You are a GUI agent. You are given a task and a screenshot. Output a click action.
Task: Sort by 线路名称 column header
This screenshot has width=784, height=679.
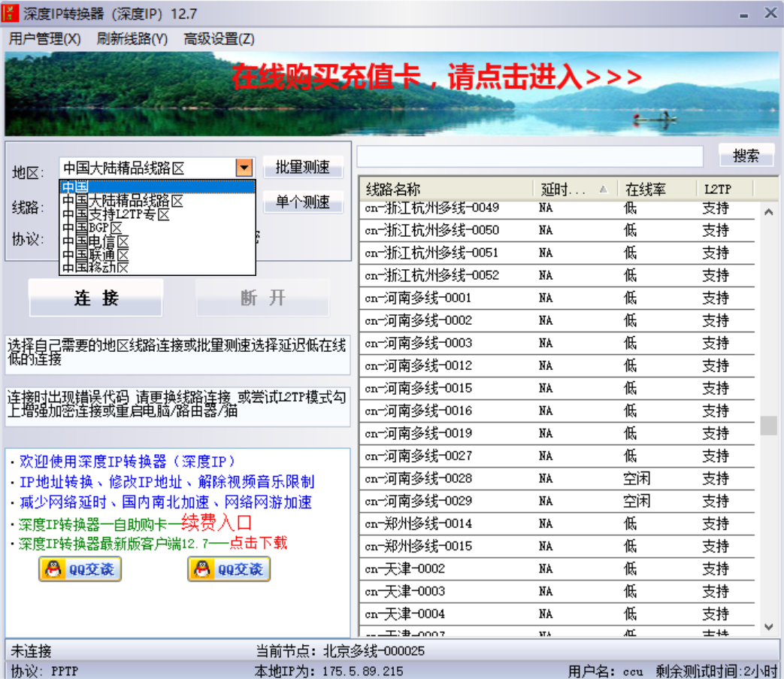(x=446, y=189)
